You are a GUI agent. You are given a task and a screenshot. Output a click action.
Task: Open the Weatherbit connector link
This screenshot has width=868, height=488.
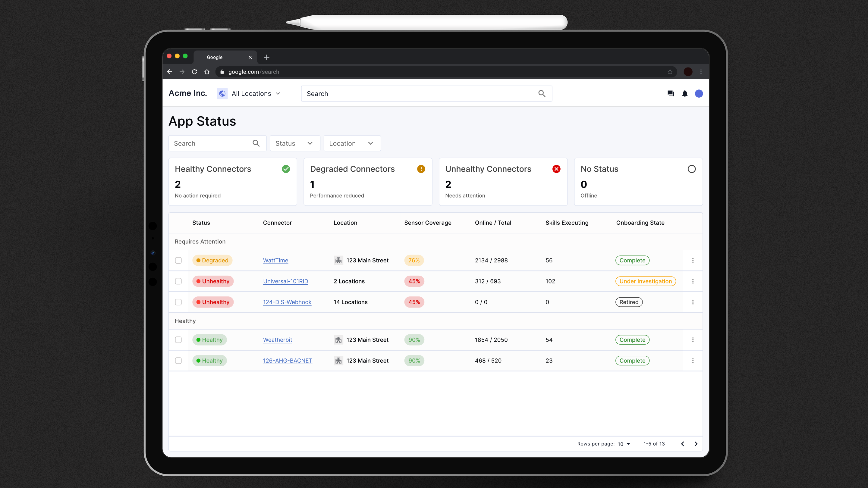(x=277, y=340)
